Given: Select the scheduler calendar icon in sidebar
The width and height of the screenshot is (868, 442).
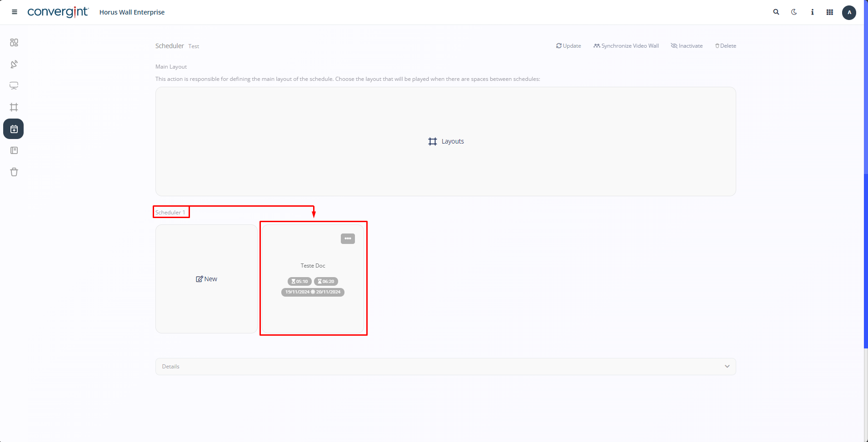Looking at the screenshot, I should [x=14, y=129].
